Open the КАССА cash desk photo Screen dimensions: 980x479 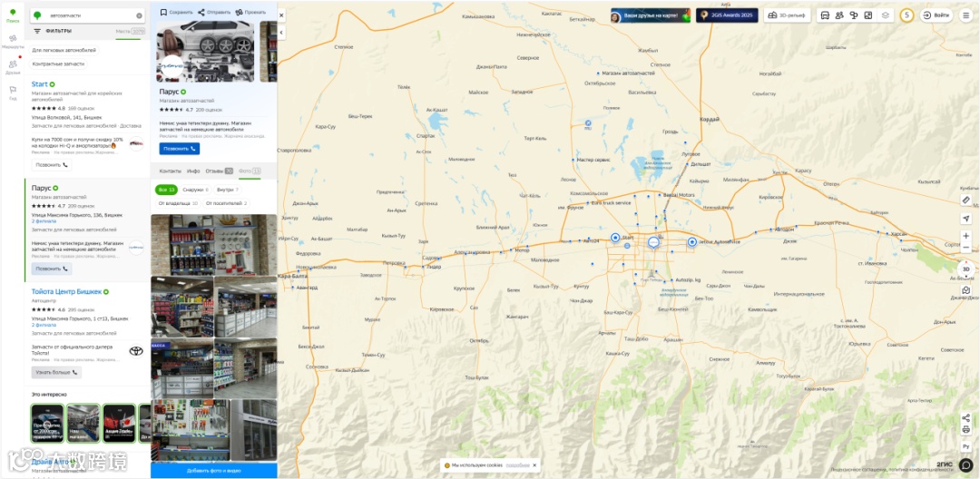(x=181, y=367)
